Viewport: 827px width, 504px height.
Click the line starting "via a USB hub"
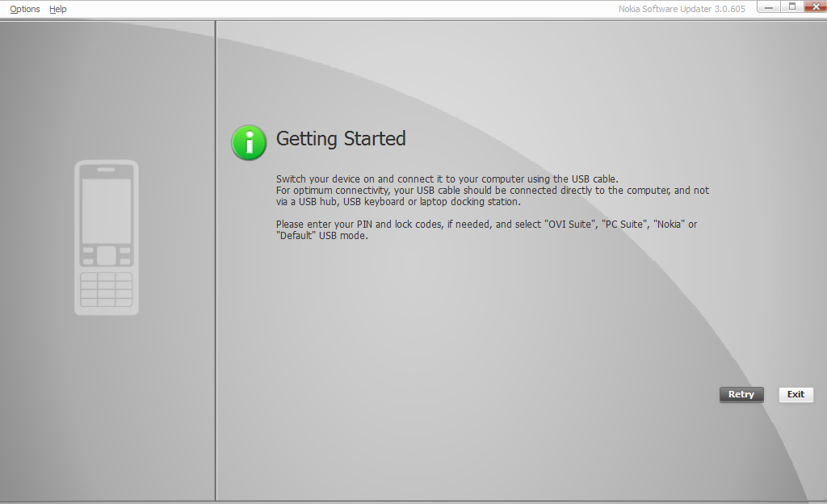[x=398, y=201]
